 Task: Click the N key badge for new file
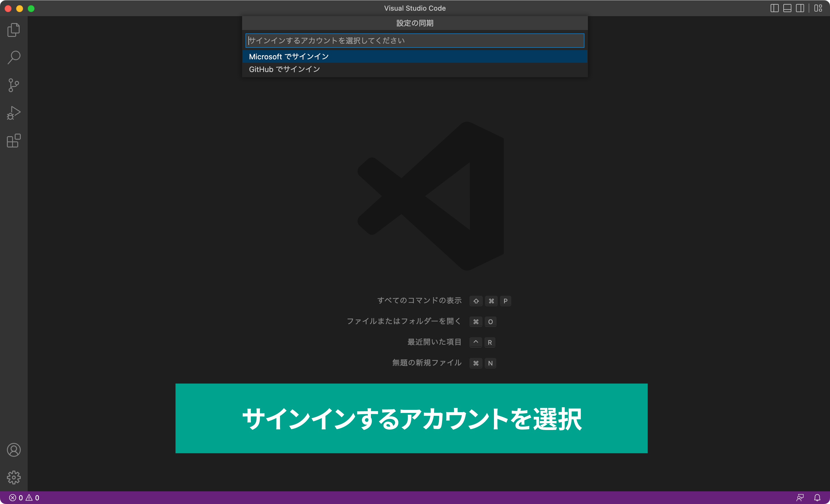pyautogui.click(x=491, y=363)
